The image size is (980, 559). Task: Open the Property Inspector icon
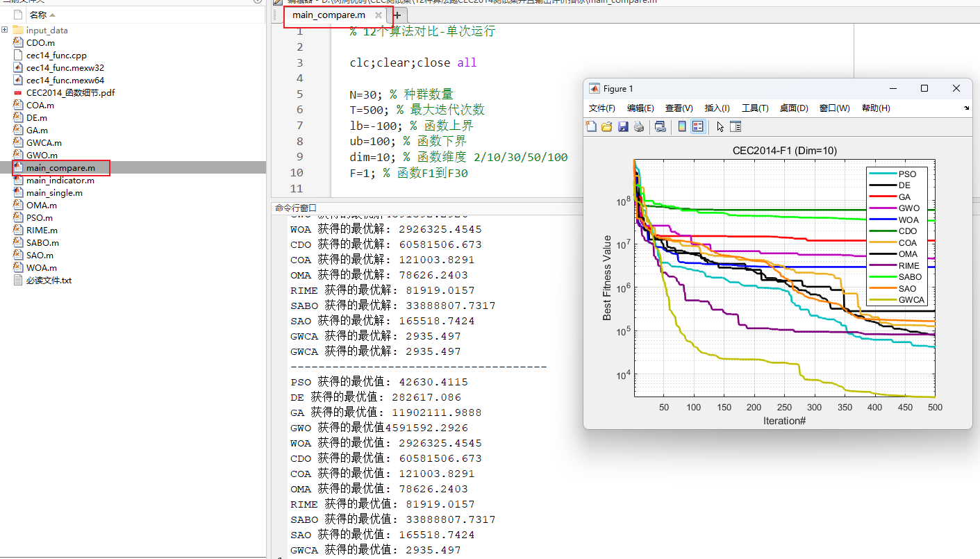[x=736, y=126]
